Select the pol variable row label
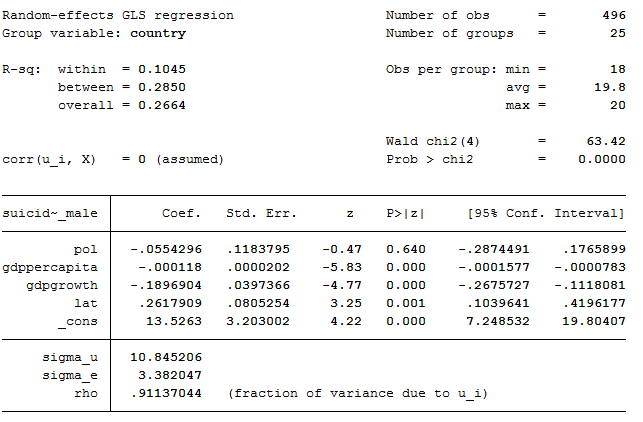 (85, 249)
